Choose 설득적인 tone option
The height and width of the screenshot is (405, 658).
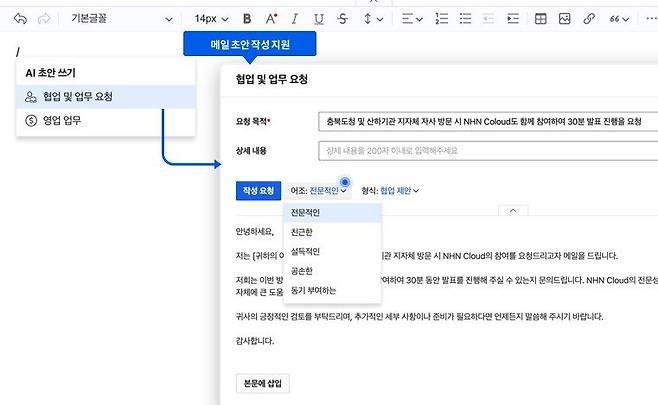click(332, 252)
